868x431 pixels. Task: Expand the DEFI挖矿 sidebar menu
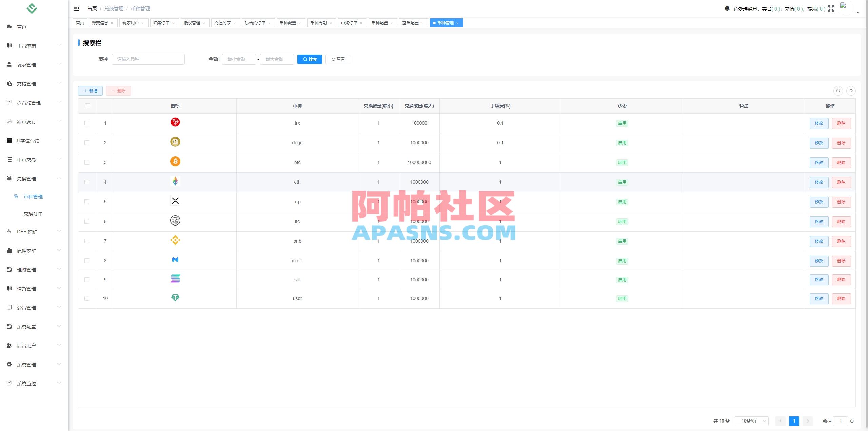[34, 232]
